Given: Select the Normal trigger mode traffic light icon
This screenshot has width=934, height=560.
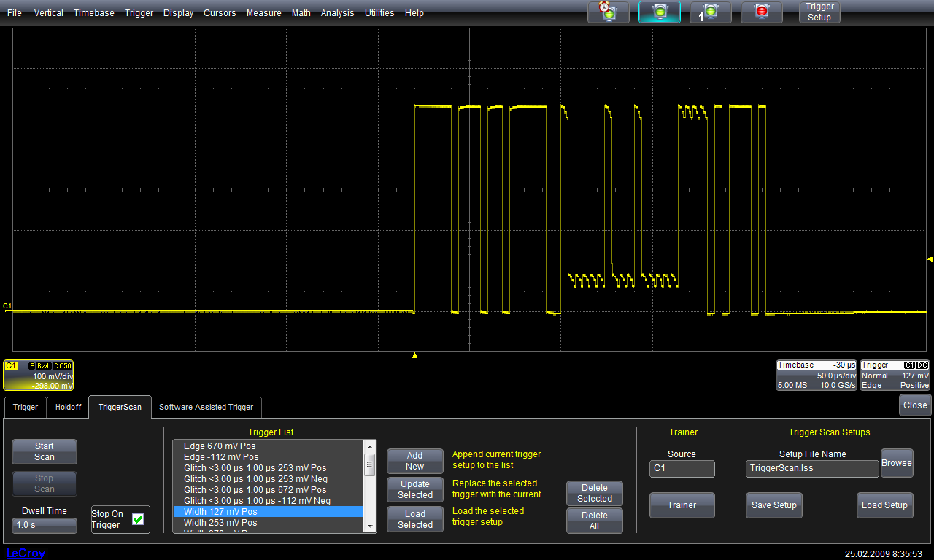Looking at the screenshot, I should point(660,12).
